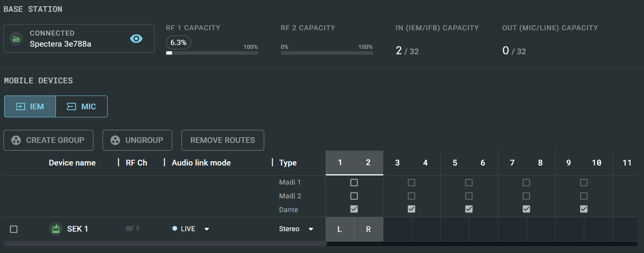Uncheck Dante for channels 3-4
The image size is (644, 253).
click(412, 209)
